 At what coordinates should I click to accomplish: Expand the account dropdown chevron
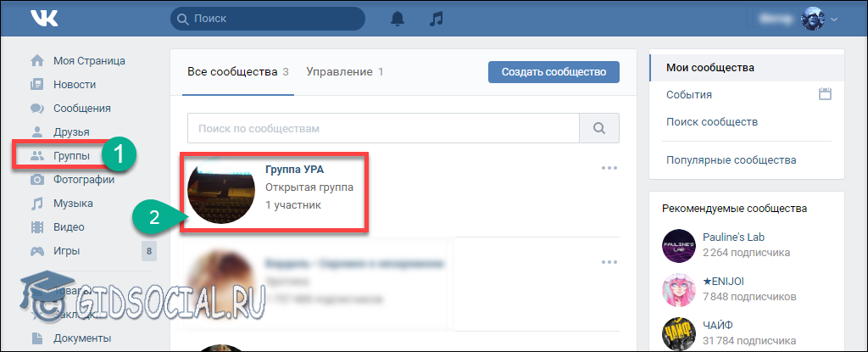(x=834, y=20)
